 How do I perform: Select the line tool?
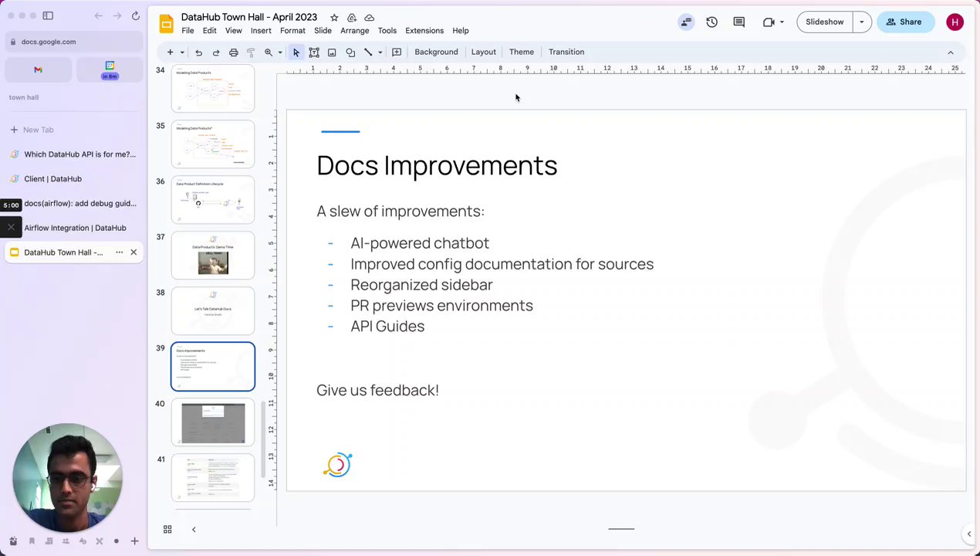click(368, 53)
